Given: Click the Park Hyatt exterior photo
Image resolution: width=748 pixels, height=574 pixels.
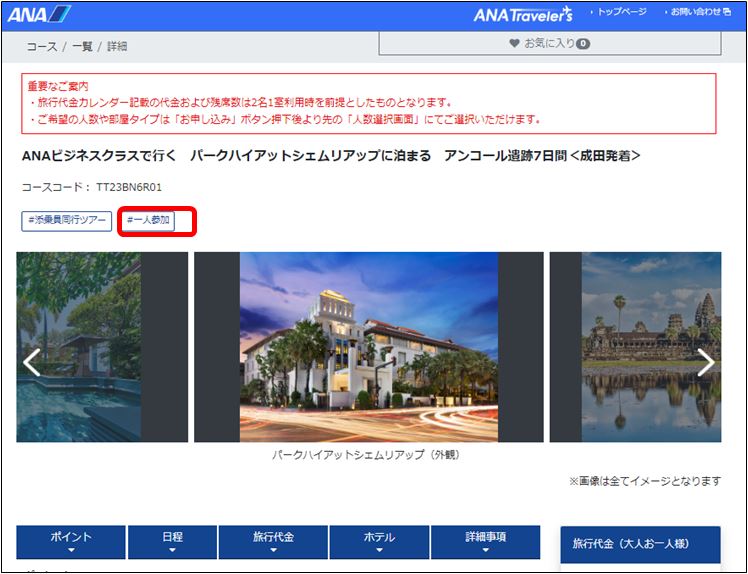Looking at the screenshot, I should point(369,347).
